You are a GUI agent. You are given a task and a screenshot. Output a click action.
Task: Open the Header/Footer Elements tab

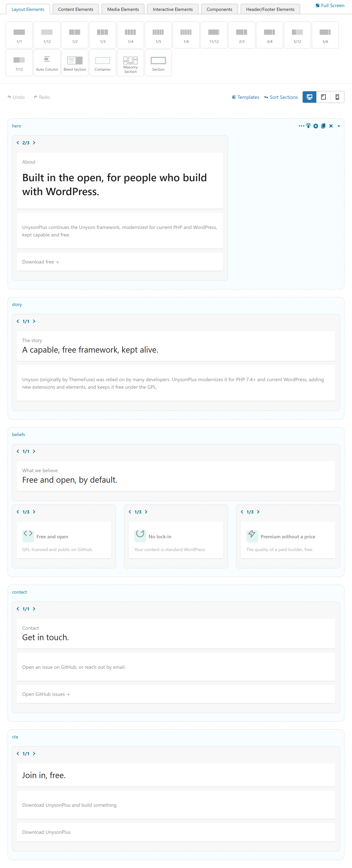click(x=270, y=9)
